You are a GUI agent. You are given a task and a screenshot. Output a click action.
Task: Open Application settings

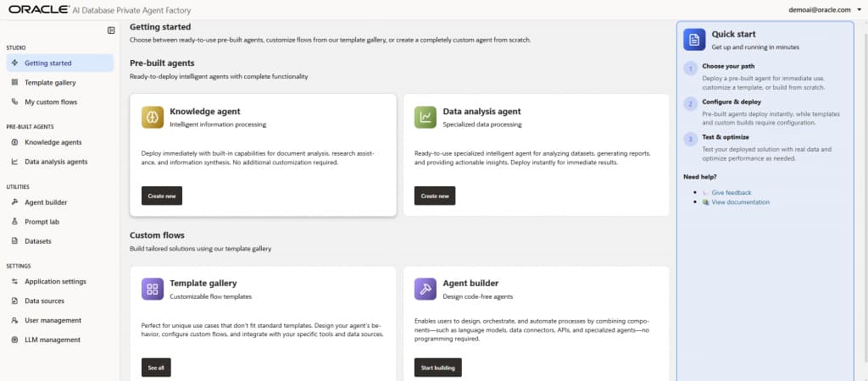pyautogui.click(x=55, y=281)
